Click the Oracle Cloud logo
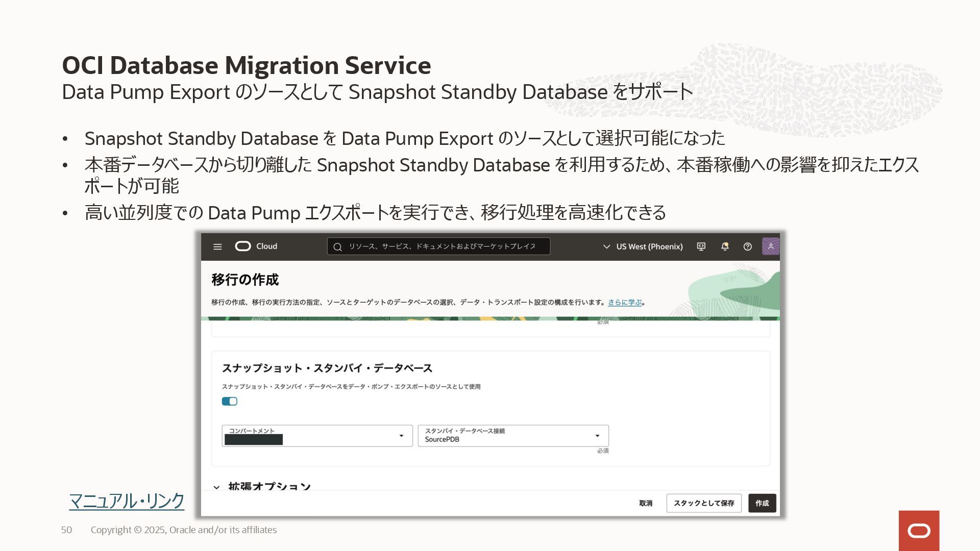Image resolution: width=980 pixels, height=551 pixels. (x=256, y=246)
